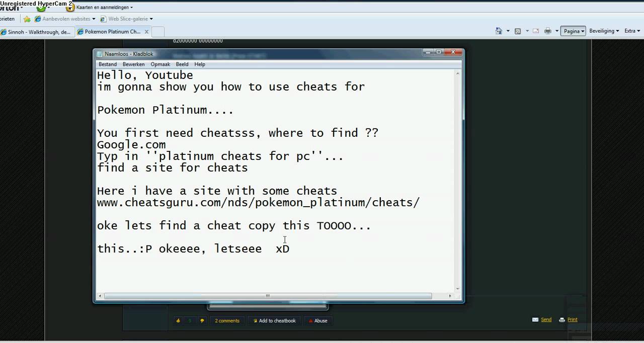Image resolution: width=644 pixels, height=343 pixels.
Task: Switch to Pokemon Platinum Ch... tab
Action: click(x=113, y=32)
